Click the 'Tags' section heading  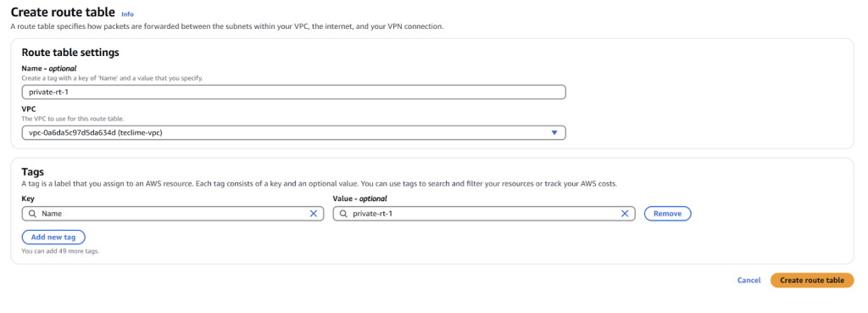33,172
